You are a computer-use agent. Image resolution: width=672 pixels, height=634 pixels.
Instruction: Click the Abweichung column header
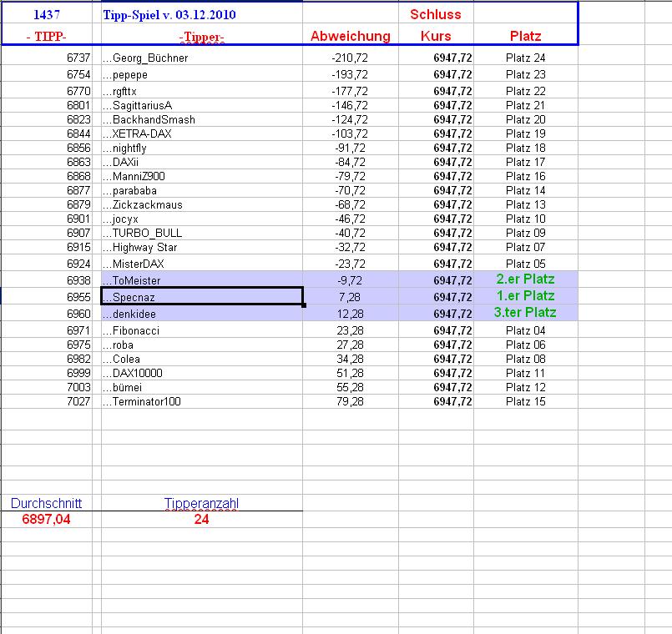point(350,36)
